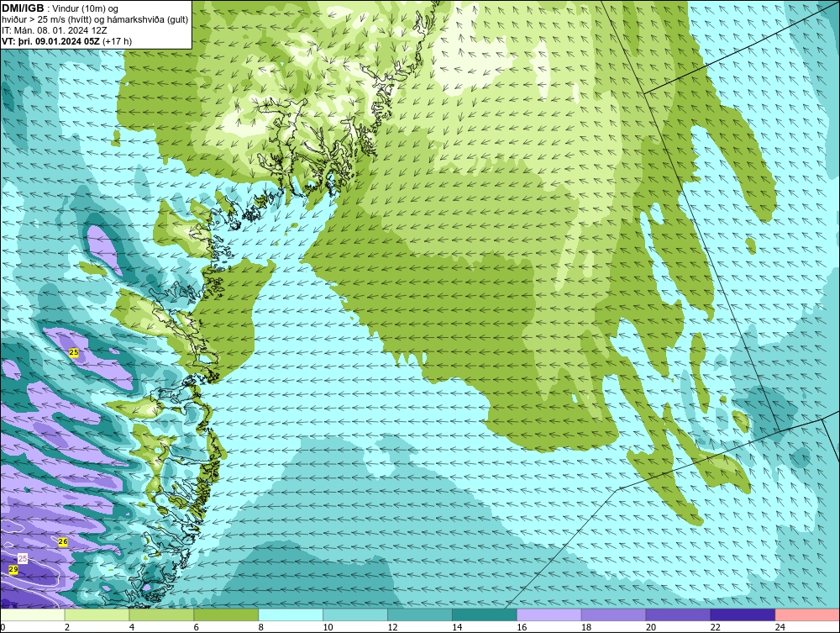
Task: Click the 6–8 m/s olive green legend swatch
Action: point(226,615)
